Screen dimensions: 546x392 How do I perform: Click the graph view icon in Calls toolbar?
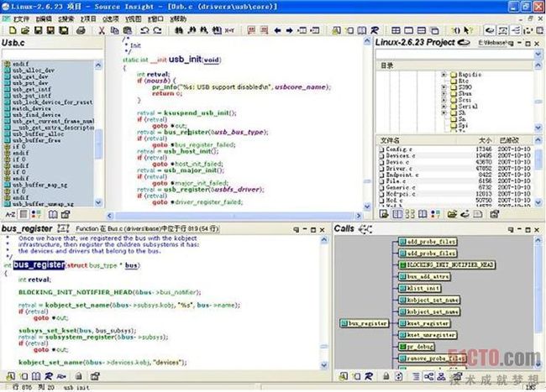click(x=428, y=376)
